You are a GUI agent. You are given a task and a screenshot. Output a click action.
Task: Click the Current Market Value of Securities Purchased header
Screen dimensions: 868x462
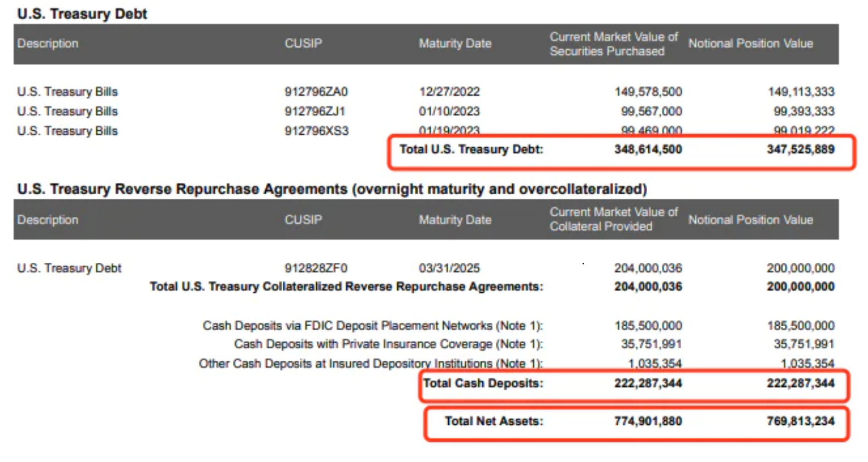(613, 44)
